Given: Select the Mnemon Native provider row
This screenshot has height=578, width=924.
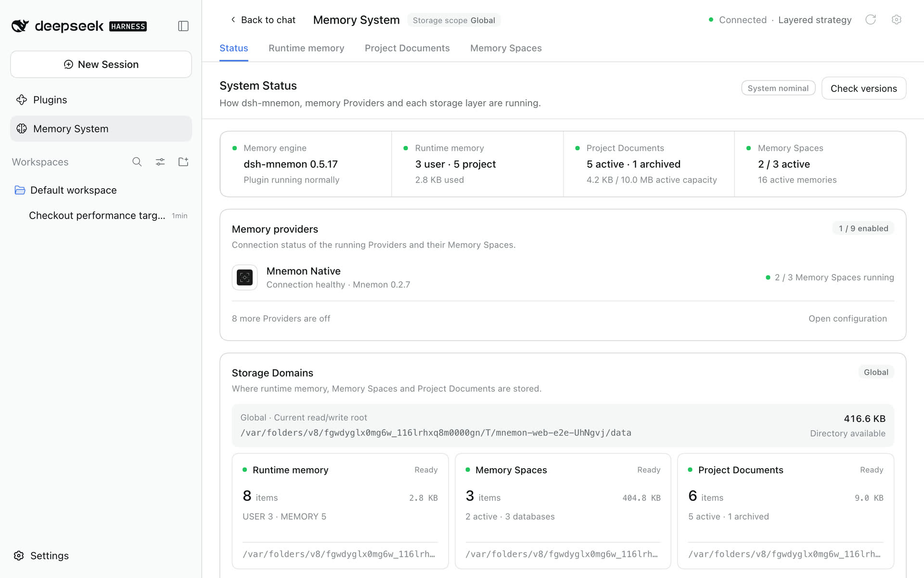Looking at the screenshot, I should (563, 277).
